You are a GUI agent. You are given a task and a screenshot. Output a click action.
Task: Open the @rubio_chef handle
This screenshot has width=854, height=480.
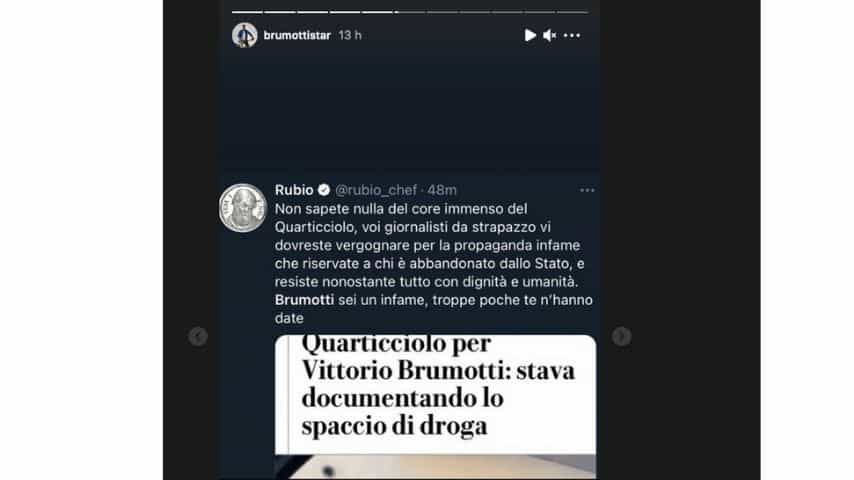[x=376, y=190]
